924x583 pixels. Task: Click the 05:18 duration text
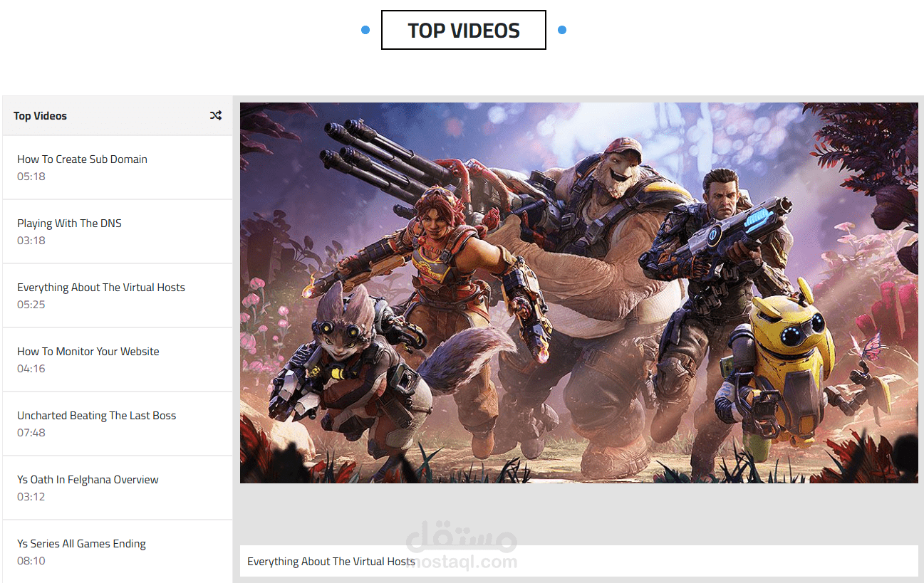[31, 176]
